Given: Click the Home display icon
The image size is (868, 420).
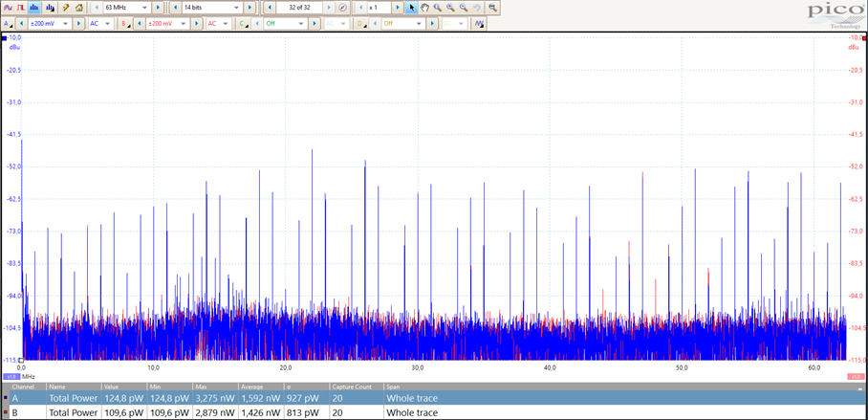Looking at the screenshot, I should coord(79,7).
